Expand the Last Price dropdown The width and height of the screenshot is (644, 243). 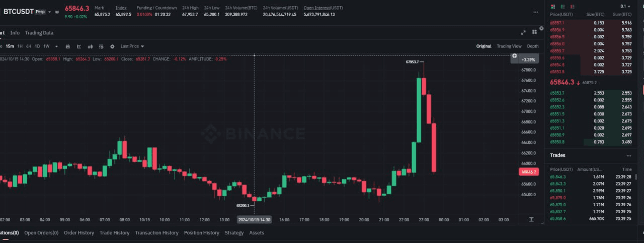tap(132, 46)
